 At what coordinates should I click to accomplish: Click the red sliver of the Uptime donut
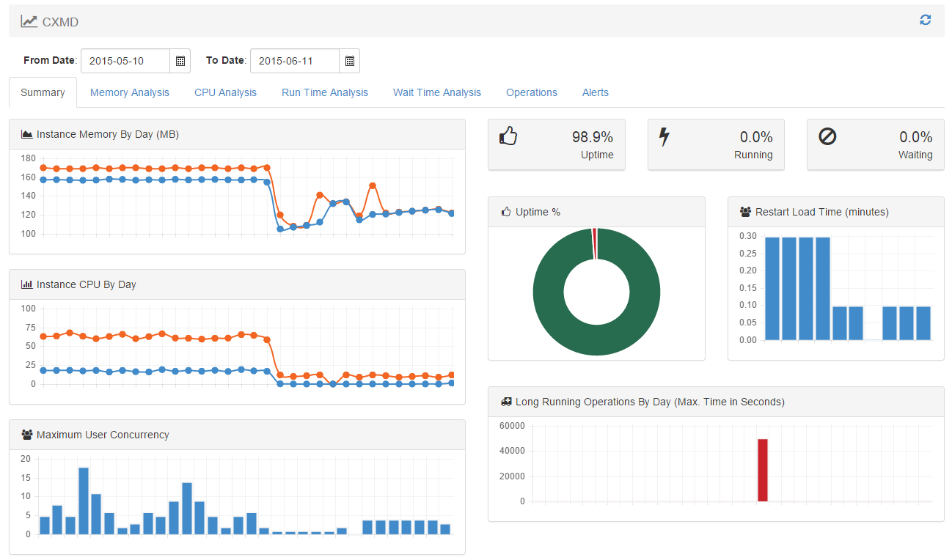click(595, 243)
